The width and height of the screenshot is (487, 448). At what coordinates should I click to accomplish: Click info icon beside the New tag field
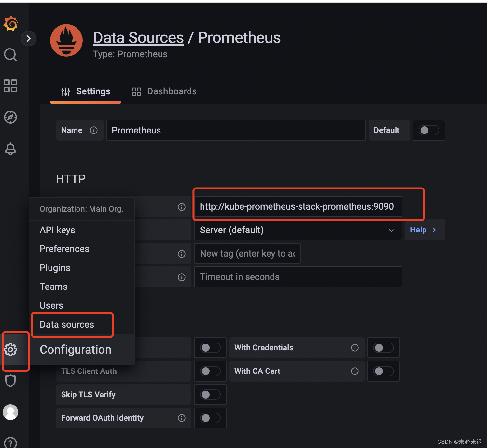[182, 254]
